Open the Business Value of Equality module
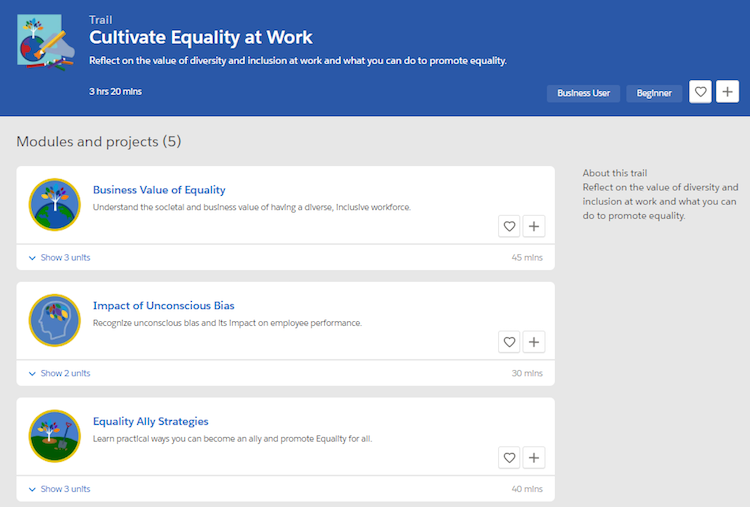The height and width of the screenshot is (507, 750). pos(159,190)
